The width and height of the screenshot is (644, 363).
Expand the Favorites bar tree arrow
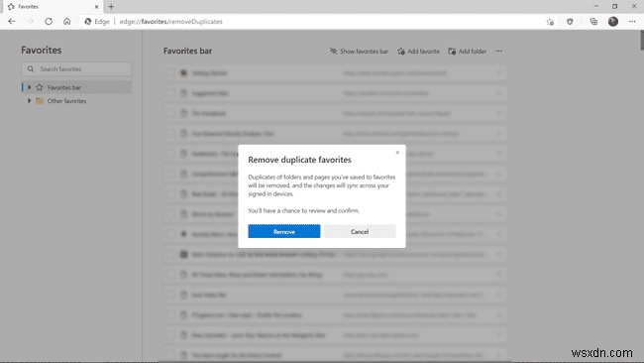pyautogui.click(x=29, y=87)
